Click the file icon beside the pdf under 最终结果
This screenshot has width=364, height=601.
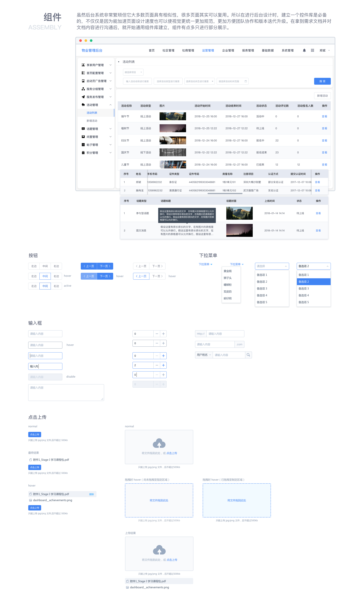pos(31,460)
